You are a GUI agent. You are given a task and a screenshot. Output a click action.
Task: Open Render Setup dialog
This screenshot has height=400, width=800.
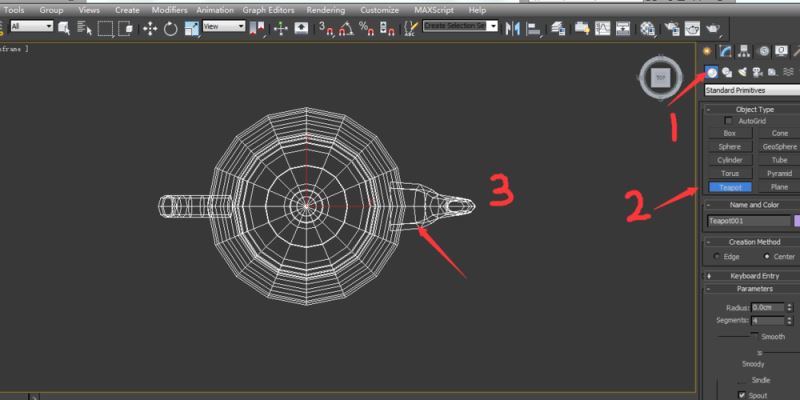pyautogui.click(x=672, y=28)
